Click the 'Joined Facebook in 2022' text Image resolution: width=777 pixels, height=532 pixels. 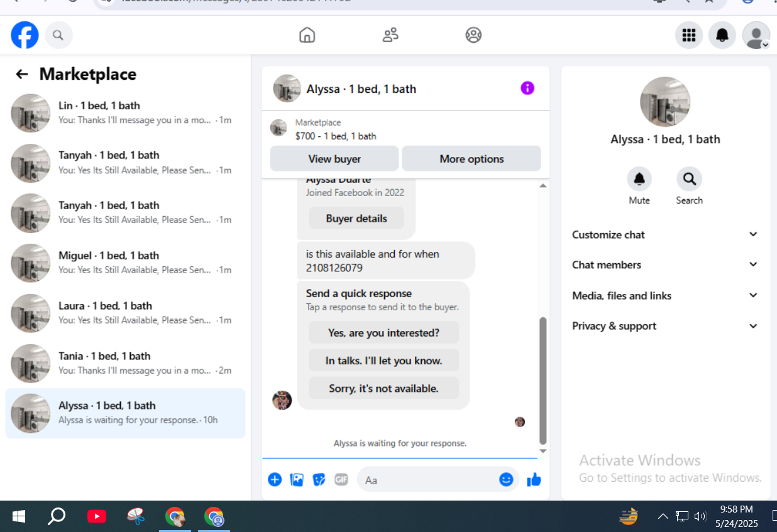[355, 193]
